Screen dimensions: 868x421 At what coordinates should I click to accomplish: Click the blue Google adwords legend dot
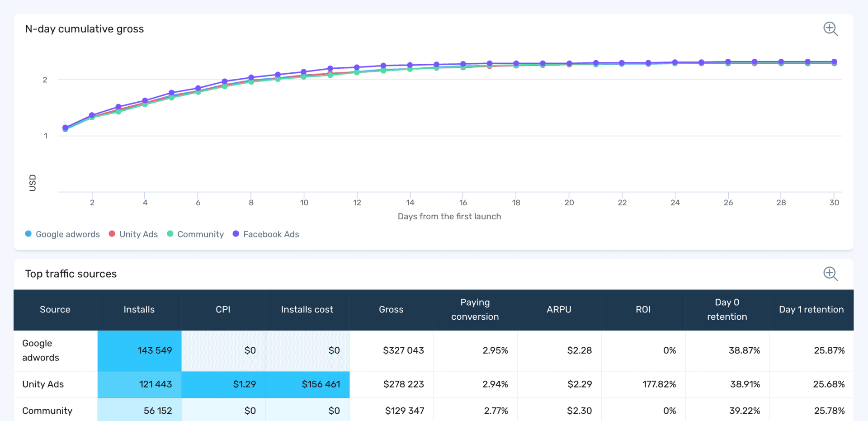point(28,234)
